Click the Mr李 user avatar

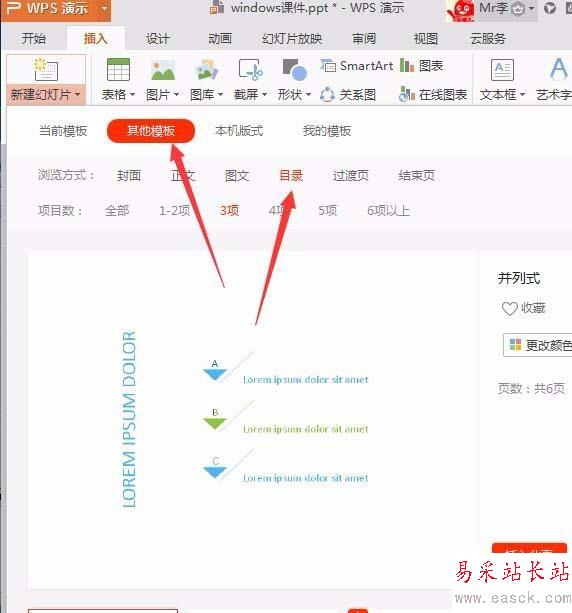(x=461, y=9)
